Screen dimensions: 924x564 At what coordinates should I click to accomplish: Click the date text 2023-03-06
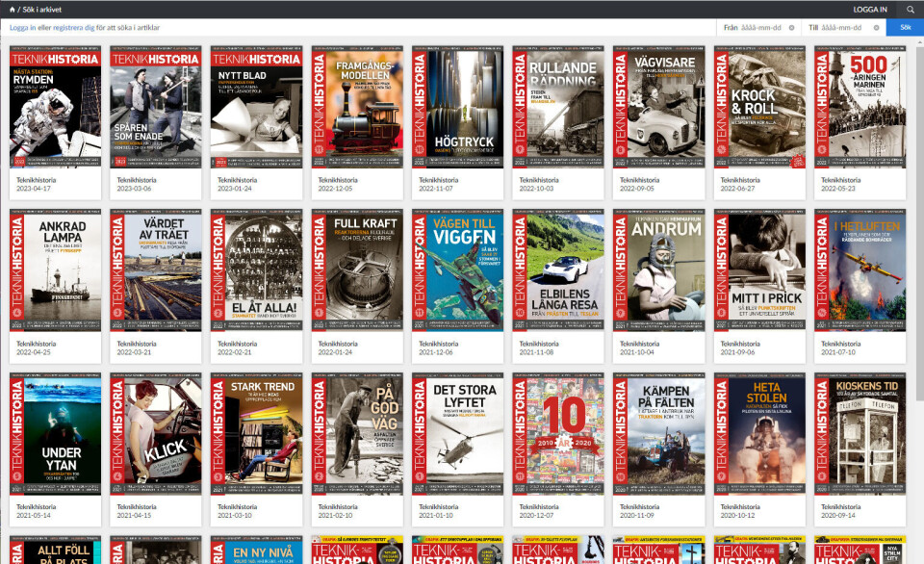135,189
